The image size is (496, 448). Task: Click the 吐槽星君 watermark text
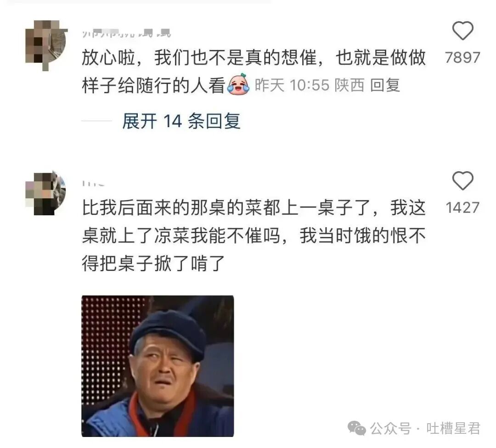pos(453,429)
